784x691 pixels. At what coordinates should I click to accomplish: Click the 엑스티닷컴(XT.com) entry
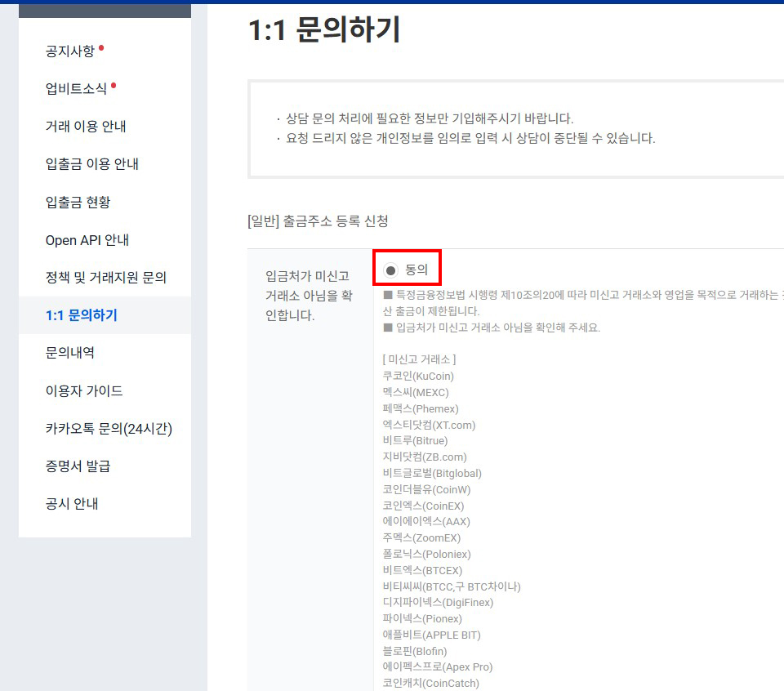coord(429,425)
